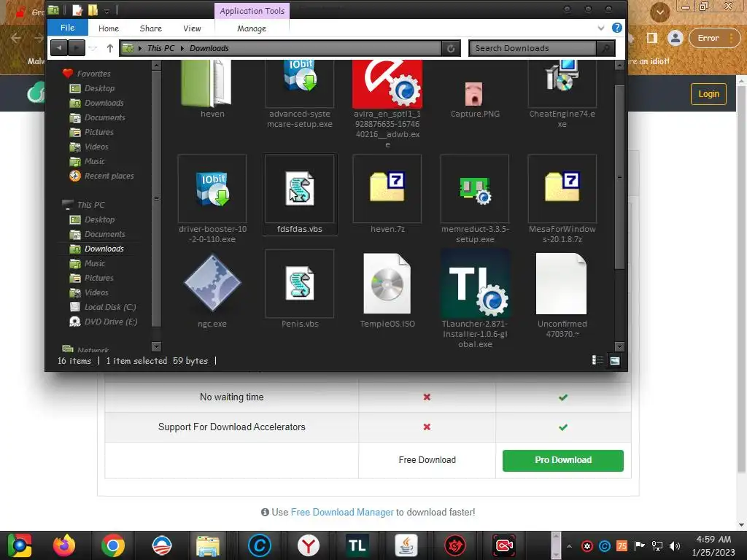Open the Free Download Manager link
Viewport: 747px width, 560px height.
pyautogui.click(x=342, y=512)
